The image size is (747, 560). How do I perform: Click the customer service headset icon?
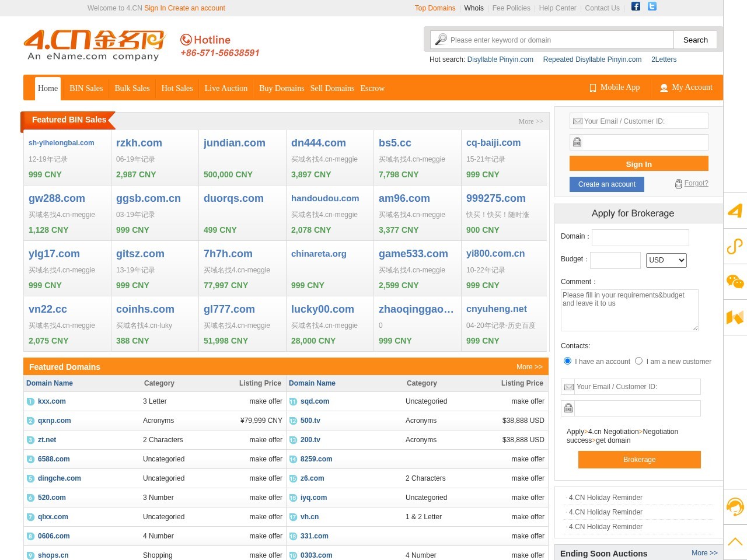[x=735, y=506]
